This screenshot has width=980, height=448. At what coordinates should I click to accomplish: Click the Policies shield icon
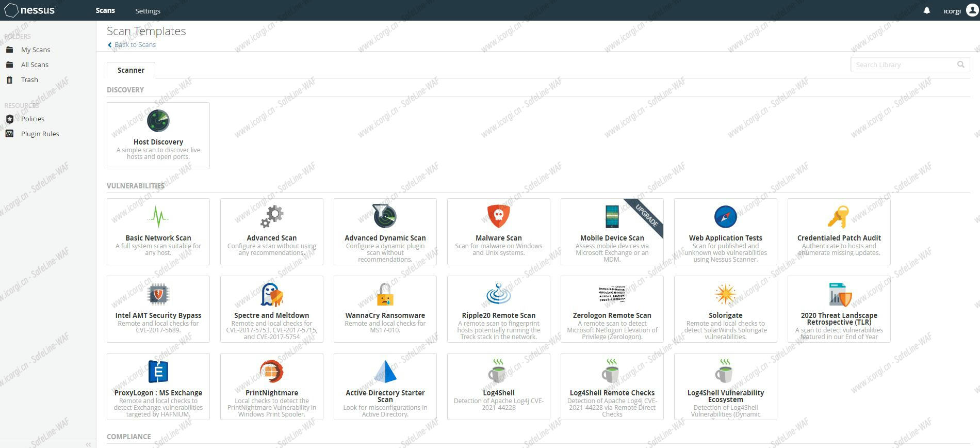9,119
